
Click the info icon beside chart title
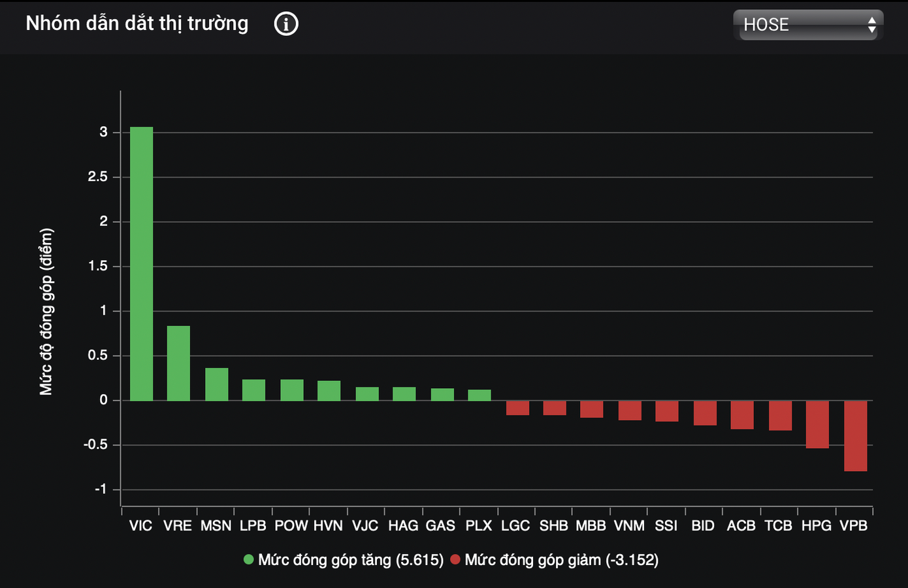[x=286, y=24]
